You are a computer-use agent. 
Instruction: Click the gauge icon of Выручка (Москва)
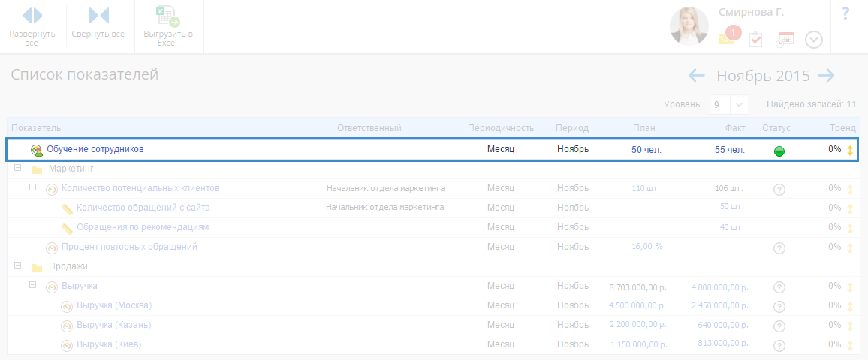tap(67, 306)
